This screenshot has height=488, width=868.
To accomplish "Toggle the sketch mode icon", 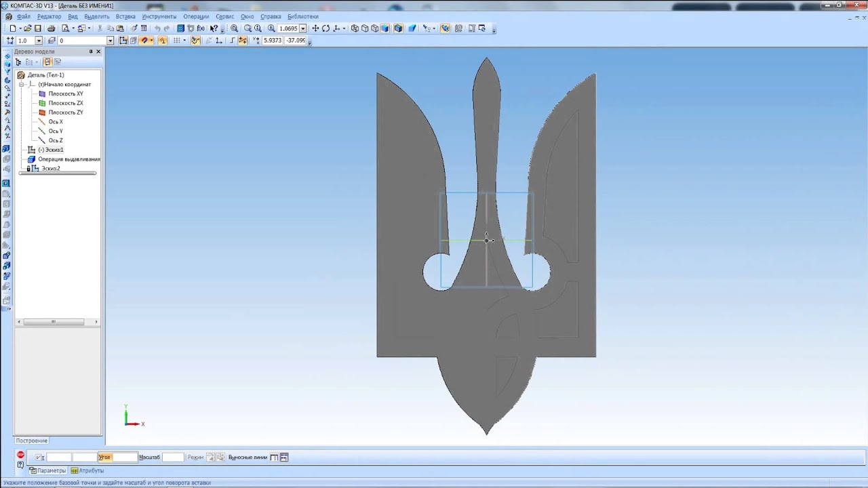I will pos(123,41).
